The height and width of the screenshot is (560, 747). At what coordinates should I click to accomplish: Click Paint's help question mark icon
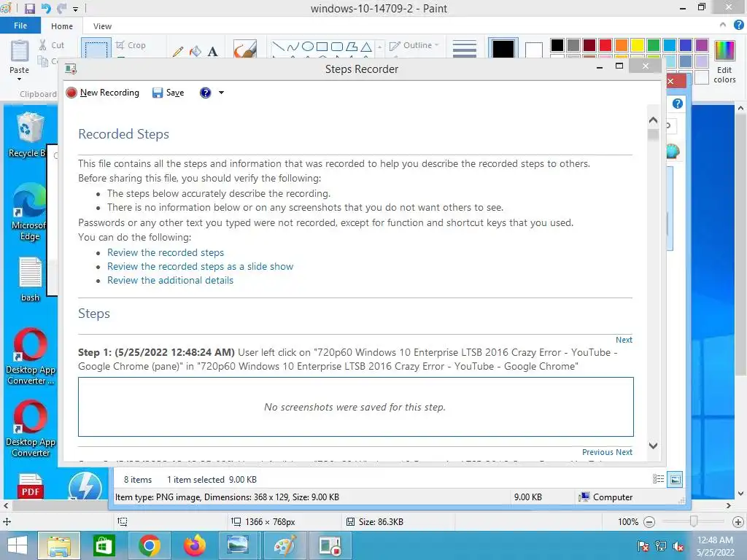(x=739, y=26)
